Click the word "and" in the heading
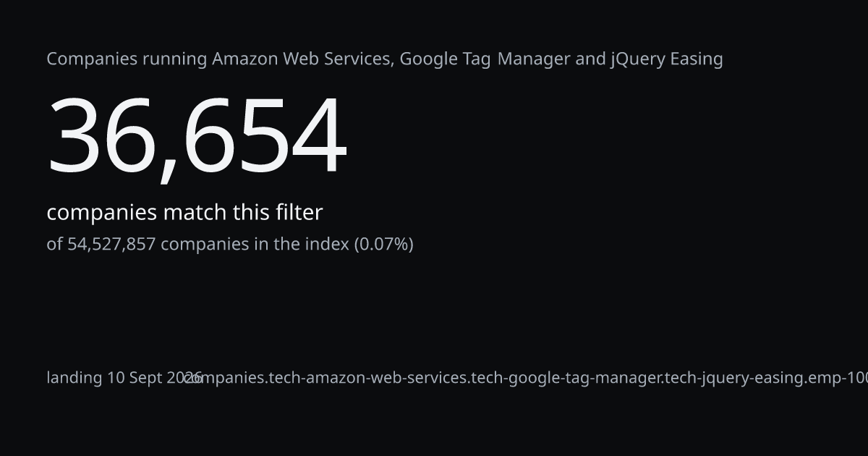The width and height of the screenshot is (868, 456). point(590,59)
